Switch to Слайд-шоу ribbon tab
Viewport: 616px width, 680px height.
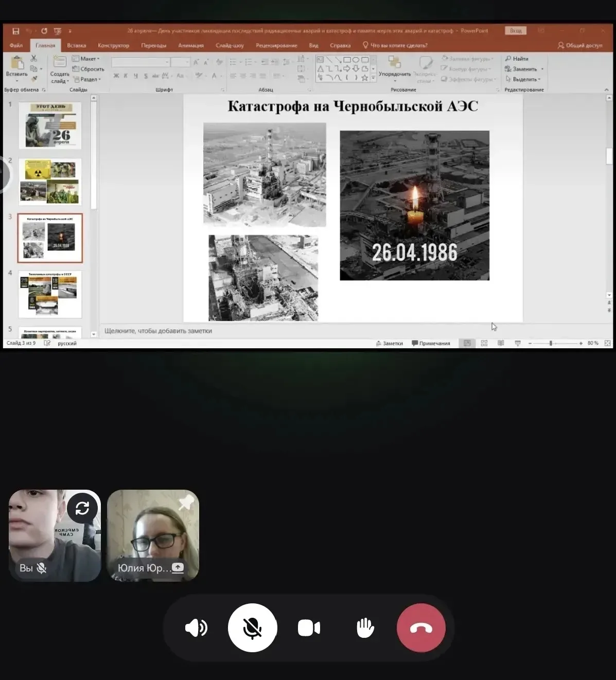point(230,45)
